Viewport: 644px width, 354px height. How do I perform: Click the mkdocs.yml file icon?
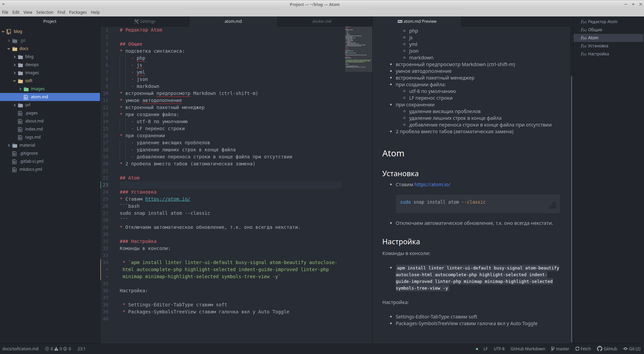tap(14, 169)
